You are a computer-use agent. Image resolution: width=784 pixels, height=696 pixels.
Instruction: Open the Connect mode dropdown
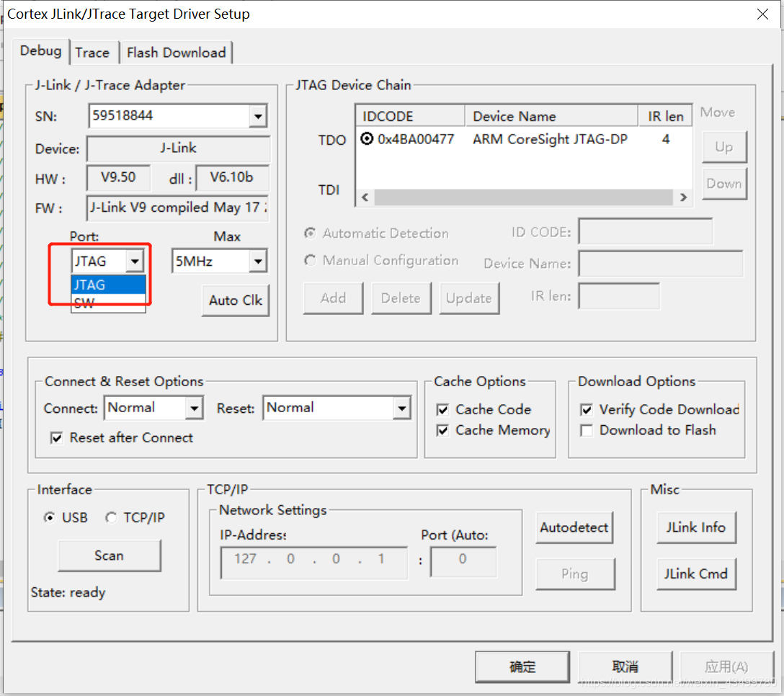(194, 408)
